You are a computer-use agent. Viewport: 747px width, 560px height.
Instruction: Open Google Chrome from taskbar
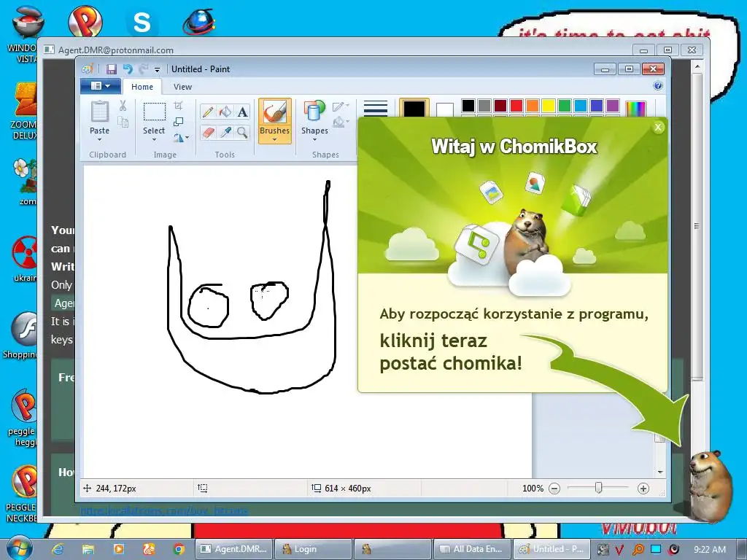click(179, 549)
